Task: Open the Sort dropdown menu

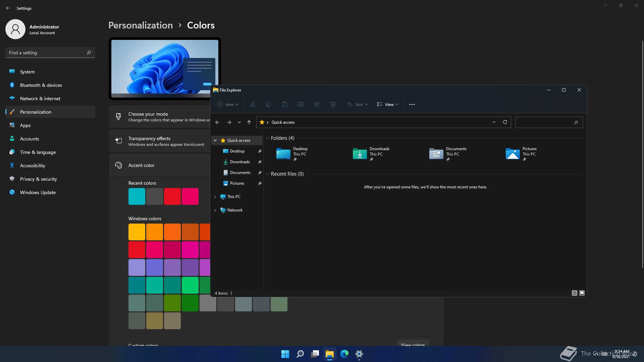Action: point(358,105)
